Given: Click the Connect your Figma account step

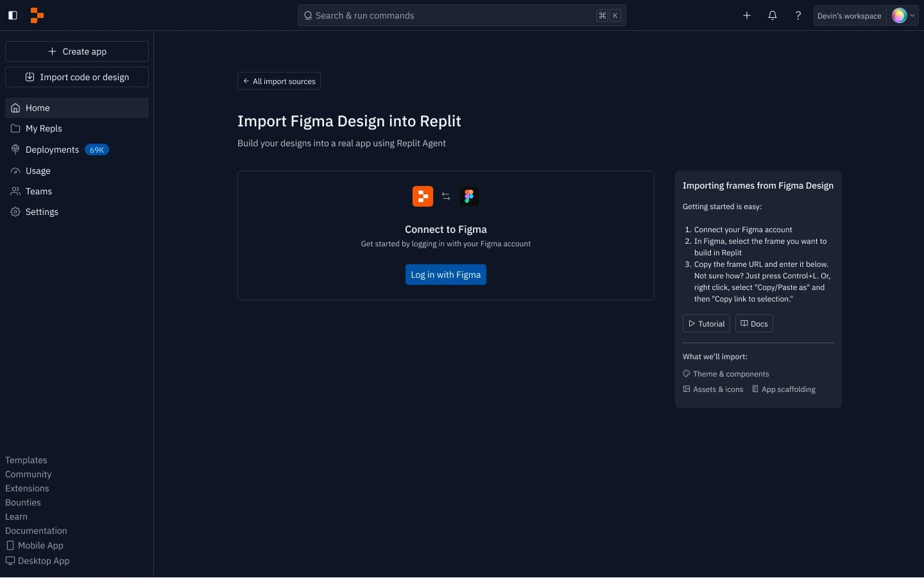Looking at the screenshot, I should point(743,230).
